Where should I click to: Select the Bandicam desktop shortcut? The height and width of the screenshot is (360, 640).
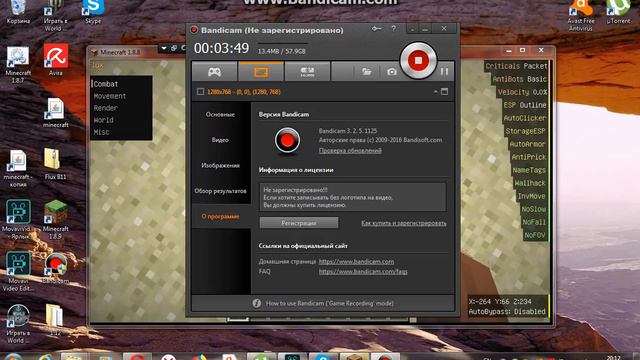pyautogui.click(x=56, y=268)
